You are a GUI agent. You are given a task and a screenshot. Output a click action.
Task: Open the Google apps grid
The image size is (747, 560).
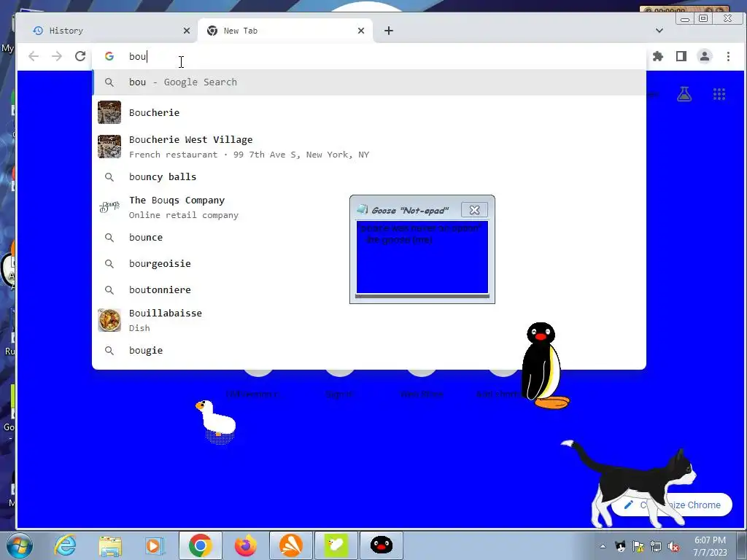(719, 94)
